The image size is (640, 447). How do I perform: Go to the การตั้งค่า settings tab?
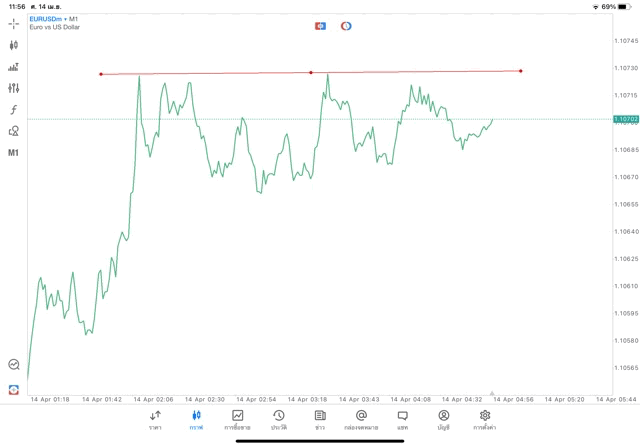click(x=485, y=419)
